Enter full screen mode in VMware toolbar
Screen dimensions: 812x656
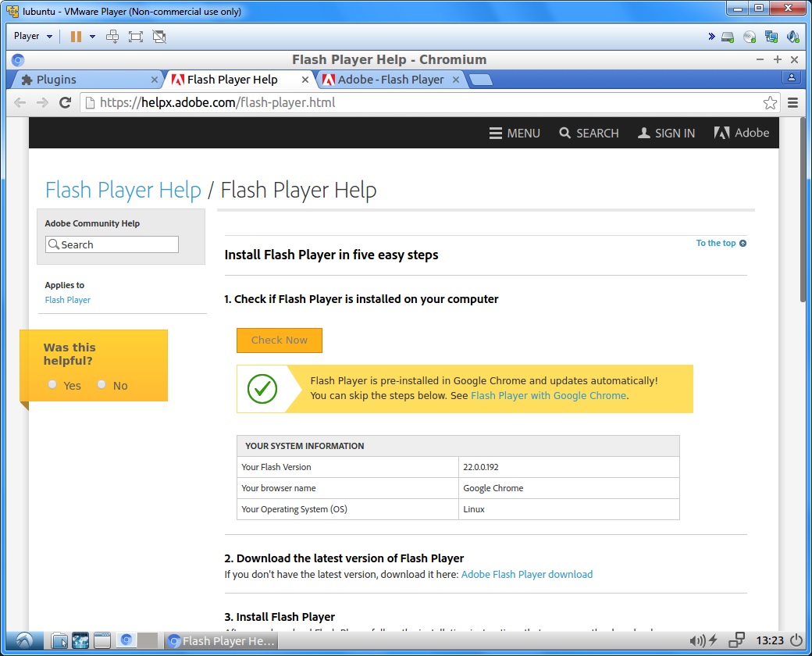click(x=136, y=36)
